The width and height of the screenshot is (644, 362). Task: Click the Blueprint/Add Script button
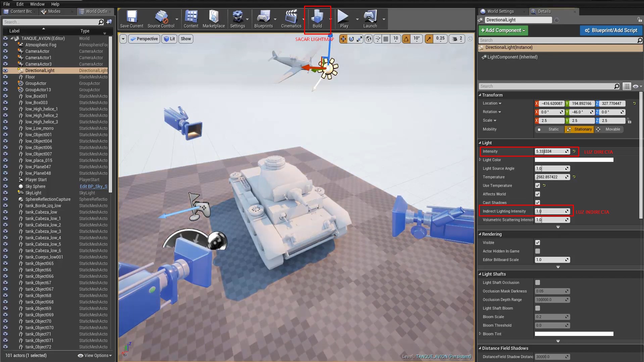(x=611, y=30)
